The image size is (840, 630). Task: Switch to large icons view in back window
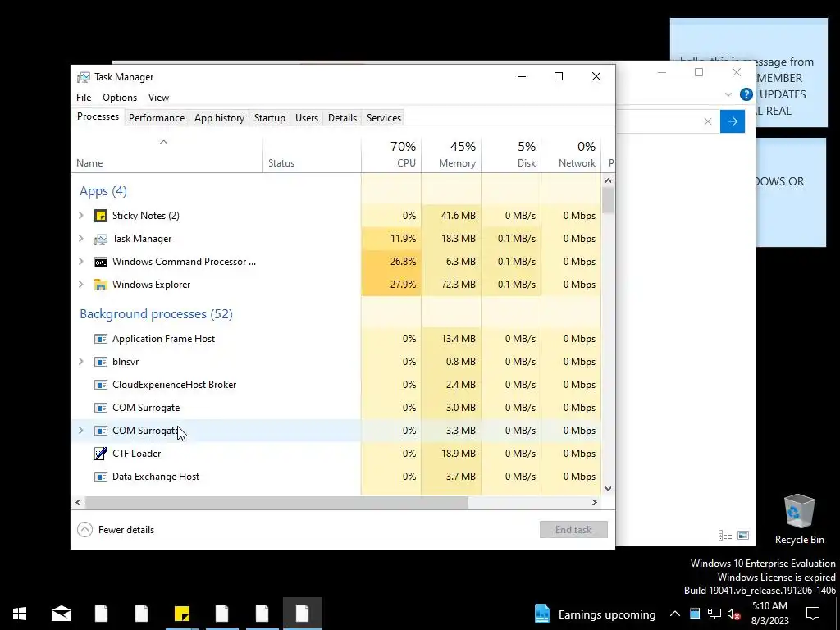743,535
